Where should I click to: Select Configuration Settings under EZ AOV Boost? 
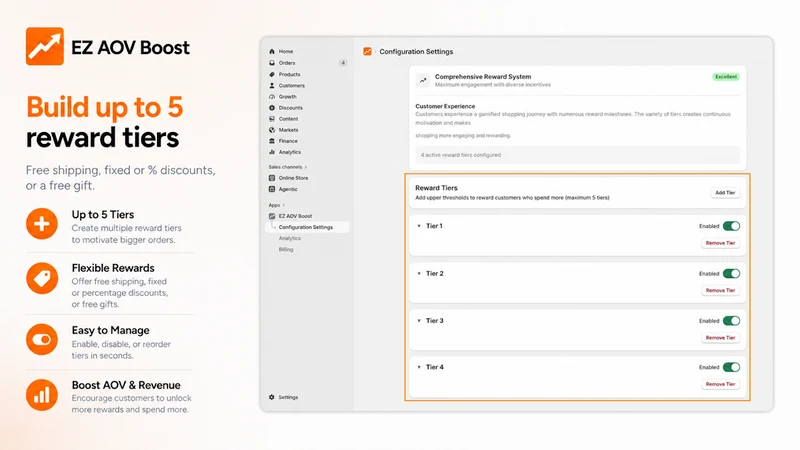307,227
